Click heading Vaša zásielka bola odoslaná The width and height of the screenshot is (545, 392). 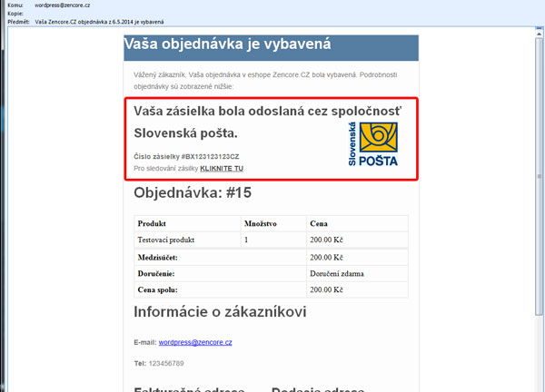tap(268, 111)
